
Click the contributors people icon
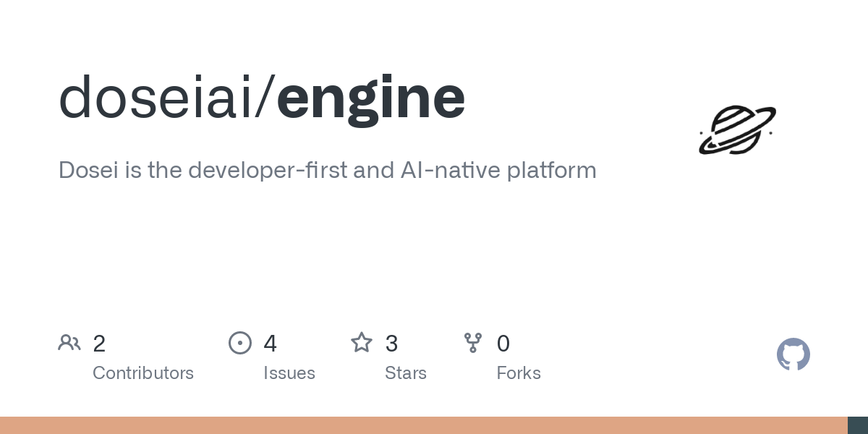click(x=69, y=343)
